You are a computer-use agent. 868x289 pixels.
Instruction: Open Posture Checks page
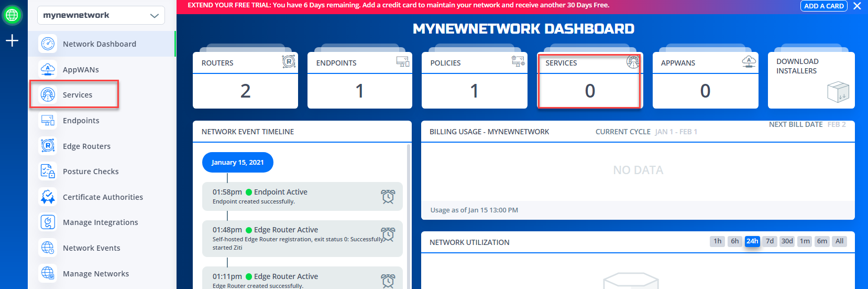[x=102, y=172]
